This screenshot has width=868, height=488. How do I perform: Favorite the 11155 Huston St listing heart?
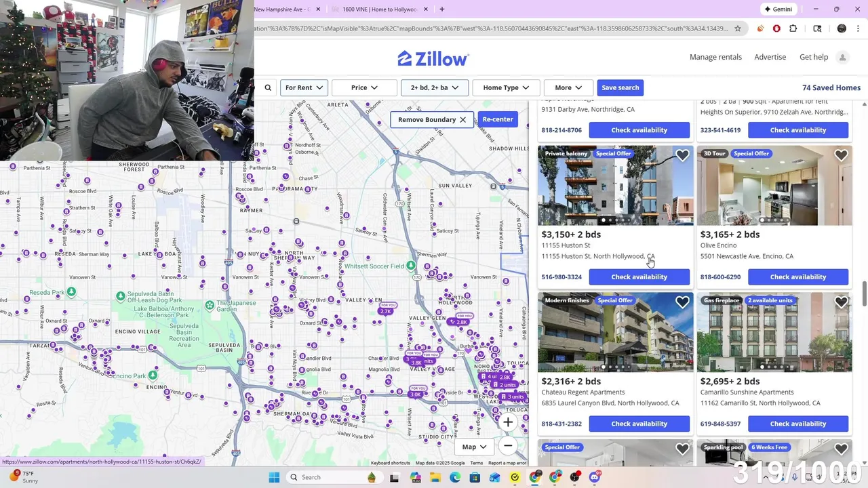682,155
